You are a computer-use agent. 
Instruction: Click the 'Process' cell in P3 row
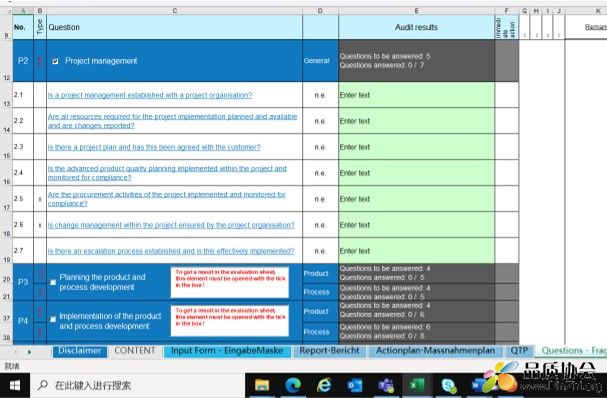click(320, 292)
